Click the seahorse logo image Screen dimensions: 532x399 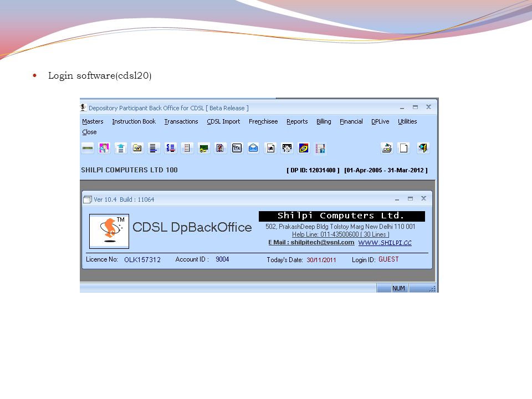[x=109, y=231]
